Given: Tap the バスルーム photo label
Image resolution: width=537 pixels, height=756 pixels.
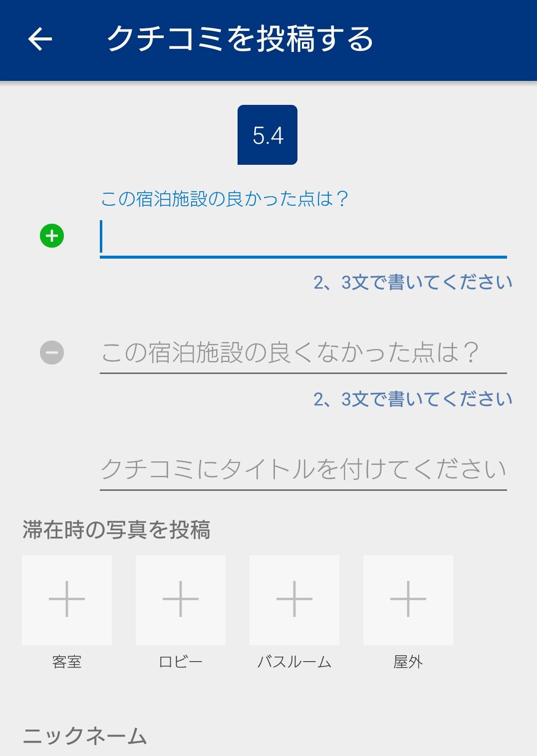Looking at the screenshot, I should click(294, 662).
